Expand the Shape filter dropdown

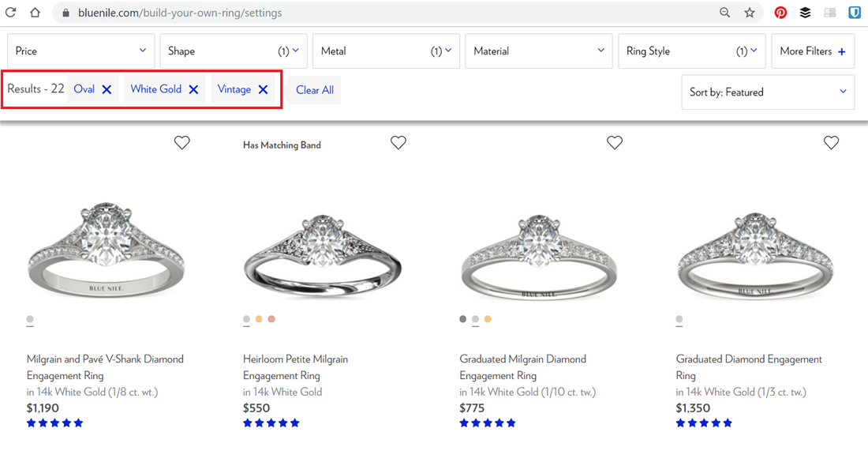coord(234,51)
